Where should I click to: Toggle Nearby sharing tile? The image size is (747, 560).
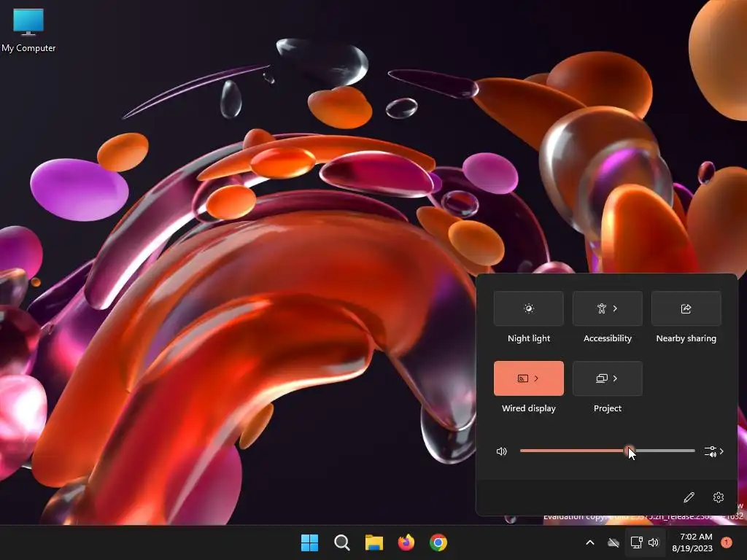click(x=686, y=308)
